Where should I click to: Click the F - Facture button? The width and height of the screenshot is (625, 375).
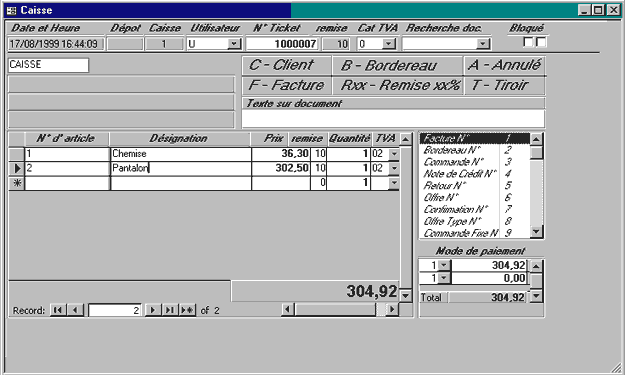[x=287, y=85]
